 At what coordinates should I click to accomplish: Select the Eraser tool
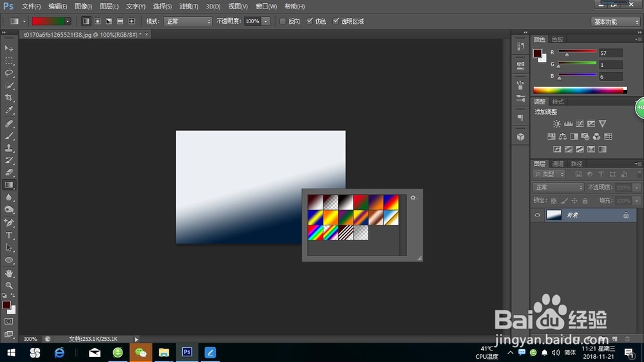pyautogui.click(x=8, y=173)
